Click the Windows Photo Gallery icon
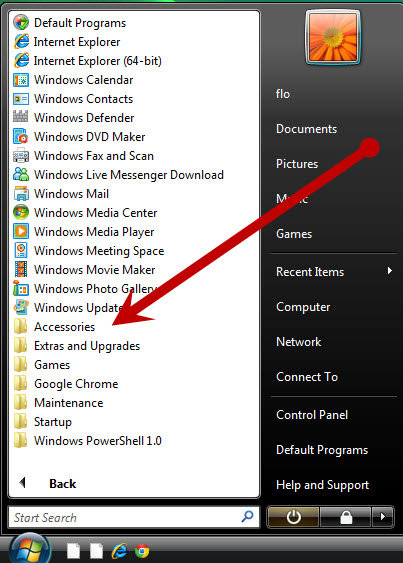Viewport: 403px width, 563px height. [21, 288]
